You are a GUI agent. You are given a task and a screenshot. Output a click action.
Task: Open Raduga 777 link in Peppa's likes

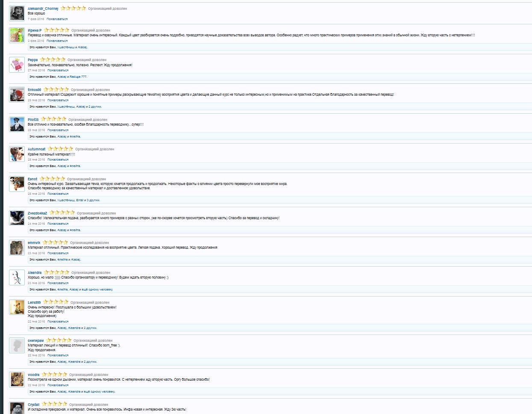[x=78, y=77]
